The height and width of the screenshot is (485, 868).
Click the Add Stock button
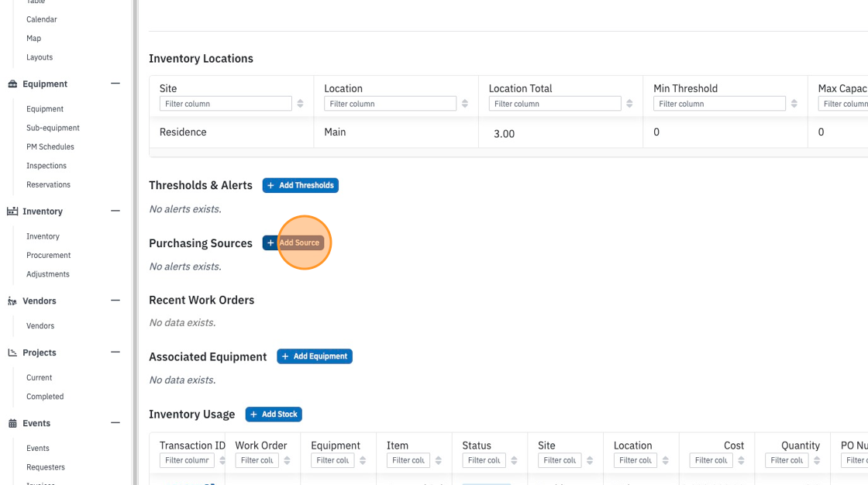[x=274, y=414]
